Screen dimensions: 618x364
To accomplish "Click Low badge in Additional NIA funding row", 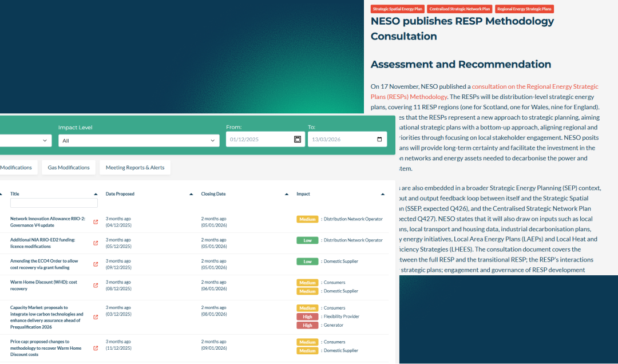I will point(307,240).
